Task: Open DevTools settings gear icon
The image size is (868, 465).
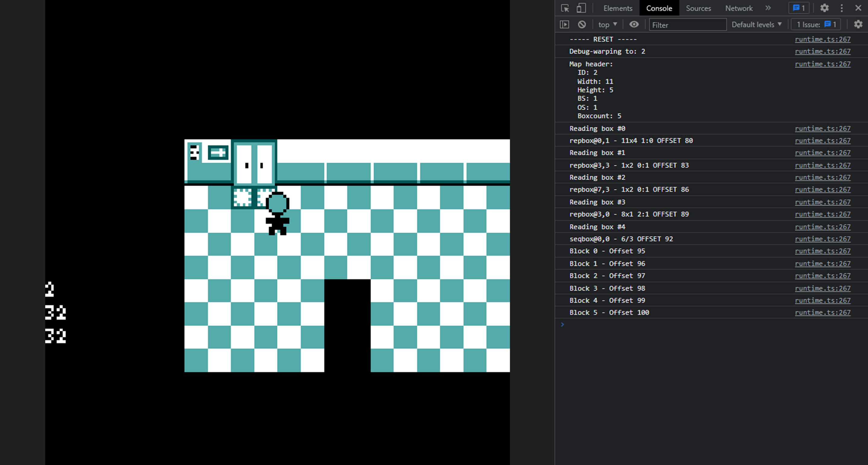Action: tap(824, 8)
